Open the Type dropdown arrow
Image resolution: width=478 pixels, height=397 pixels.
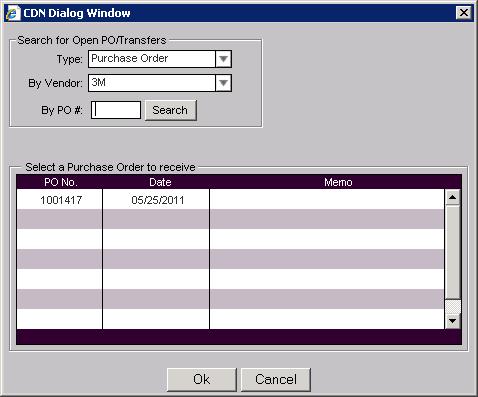click(x=223, y=59)
